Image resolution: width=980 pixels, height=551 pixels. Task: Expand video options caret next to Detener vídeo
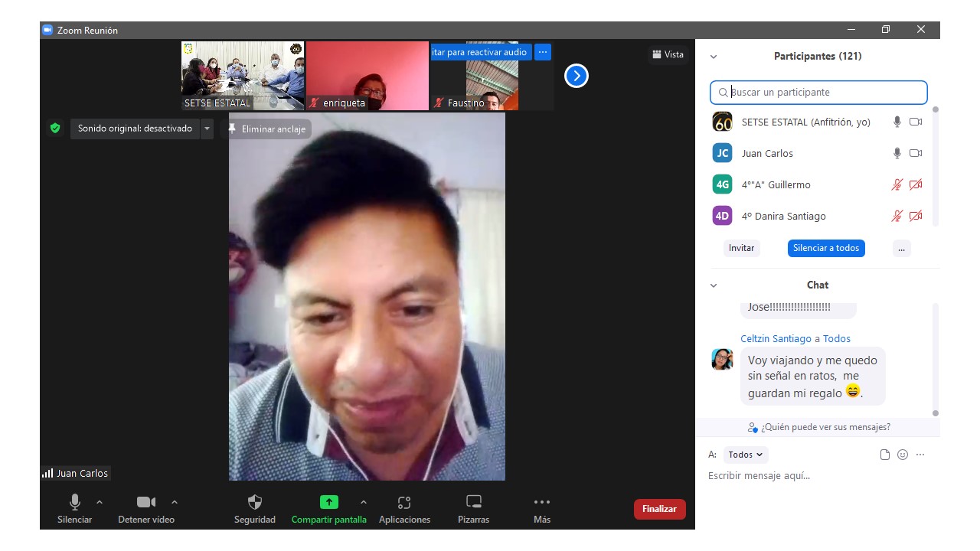tap(175, 502)
